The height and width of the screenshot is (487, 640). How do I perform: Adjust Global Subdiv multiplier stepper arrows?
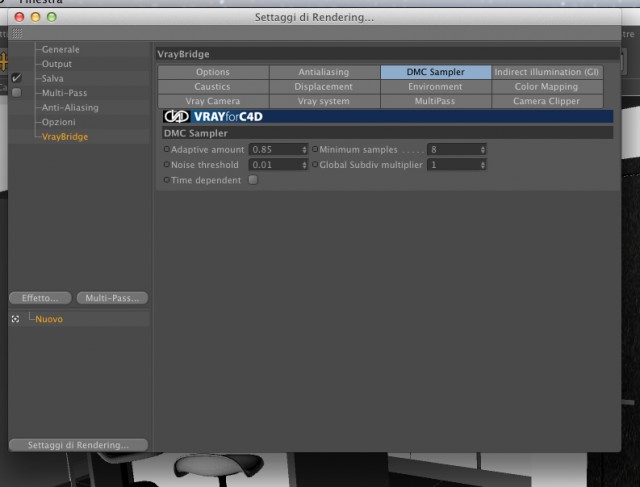coord(483,165)
